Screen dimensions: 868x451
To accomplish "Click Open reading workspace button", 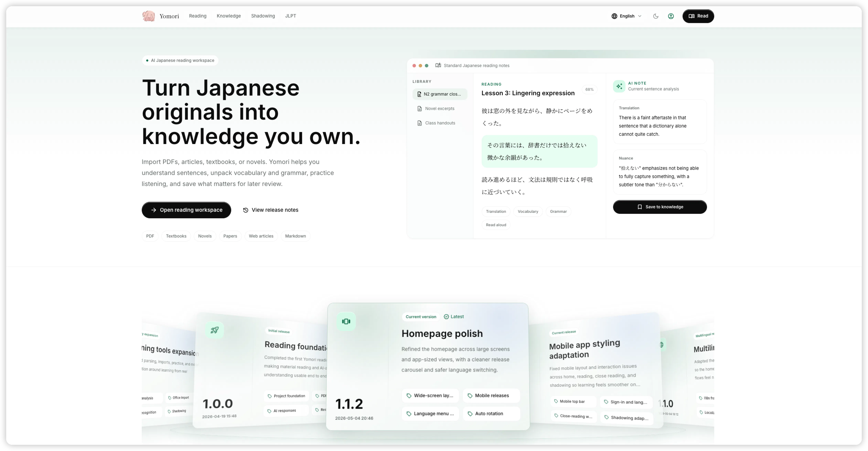I will [186, 210].
